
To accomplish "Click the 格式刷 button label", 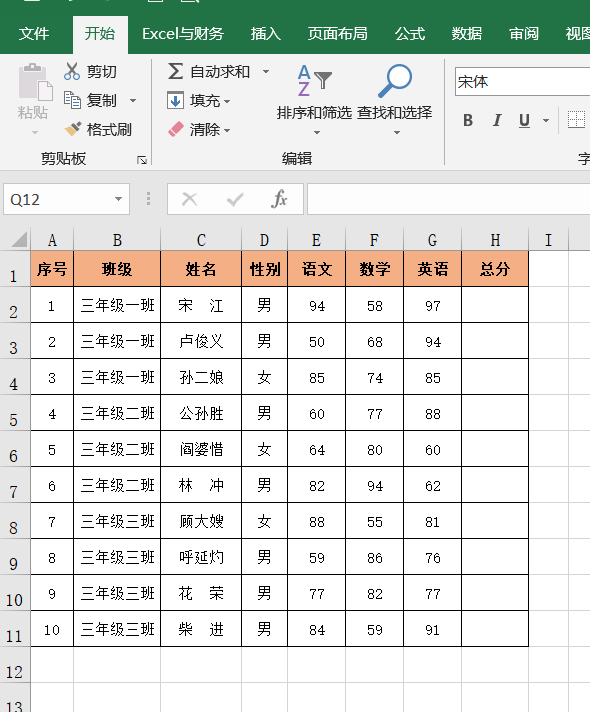I will [109, 130].
